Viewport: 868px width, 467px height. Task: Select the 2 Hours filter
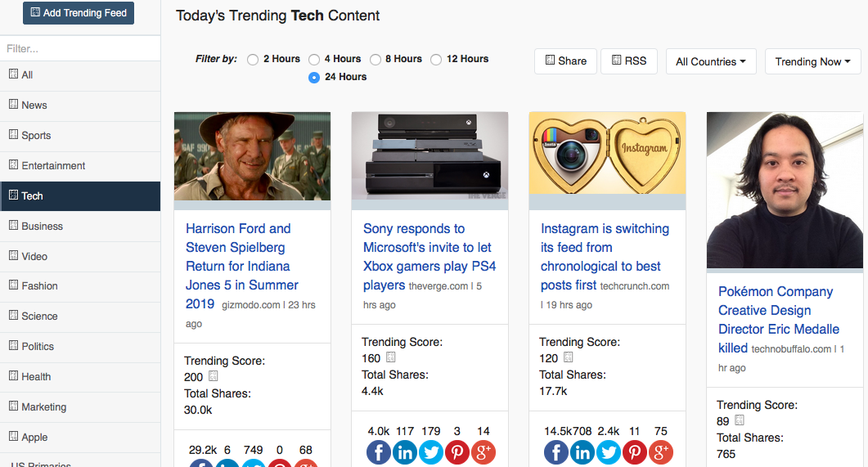coord(253,60)
